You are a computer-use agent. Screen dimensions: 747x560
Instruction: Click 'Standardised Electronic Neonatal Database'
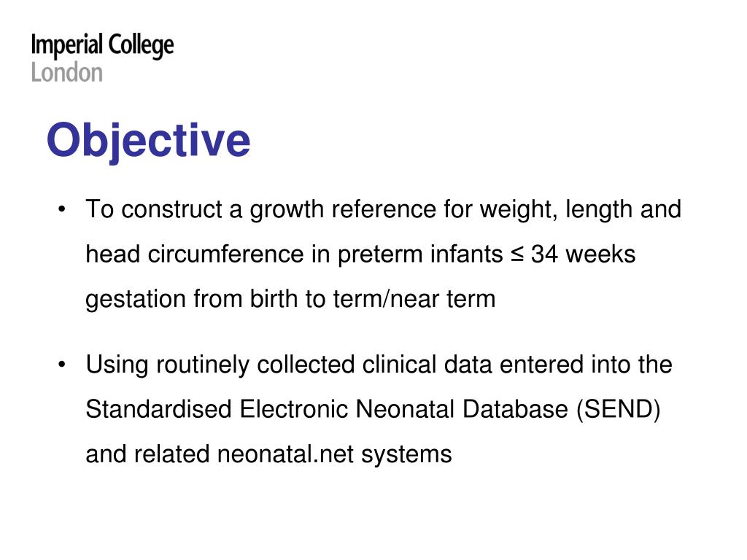(327, 409)
